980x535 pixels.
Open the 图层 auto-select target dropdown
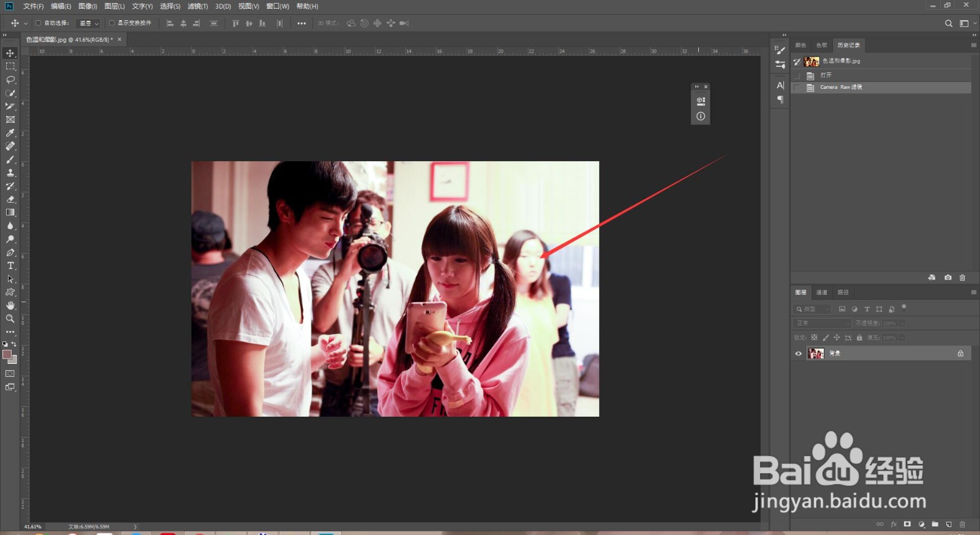pyautogui.click(x=88, y=23)
